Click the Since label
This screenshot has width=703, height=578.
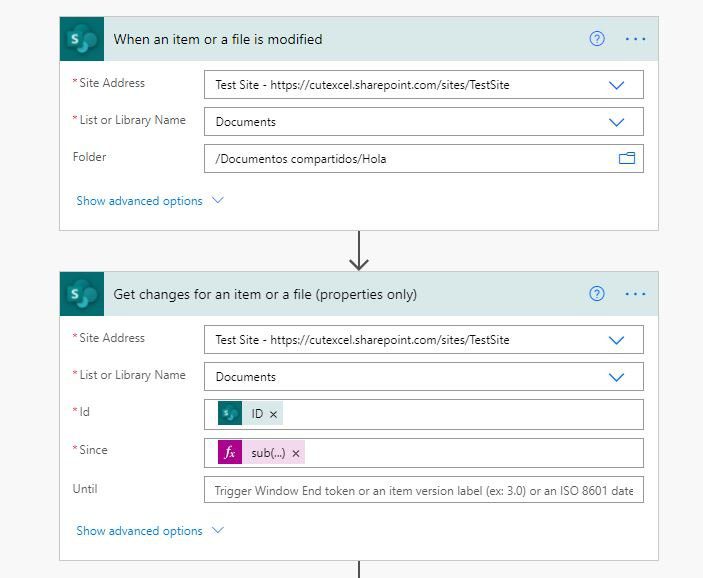pos(93,450)
